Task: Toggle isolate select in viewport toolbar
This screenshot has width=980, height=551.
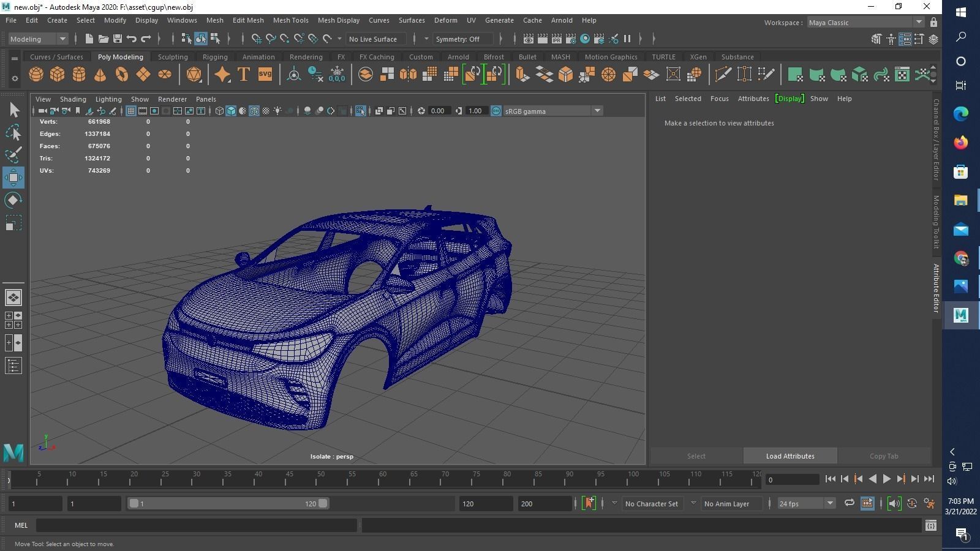Action: point(360,111)
